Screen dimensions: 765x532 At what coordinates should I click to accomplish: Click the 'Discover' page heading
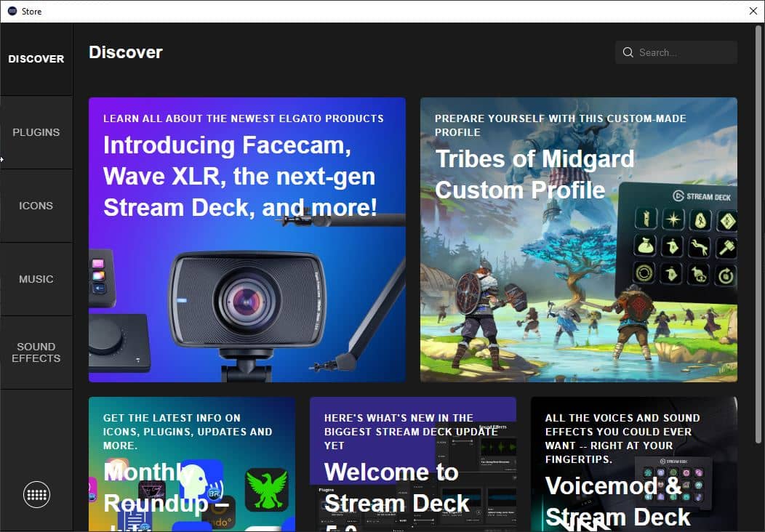tap(126, 52)
